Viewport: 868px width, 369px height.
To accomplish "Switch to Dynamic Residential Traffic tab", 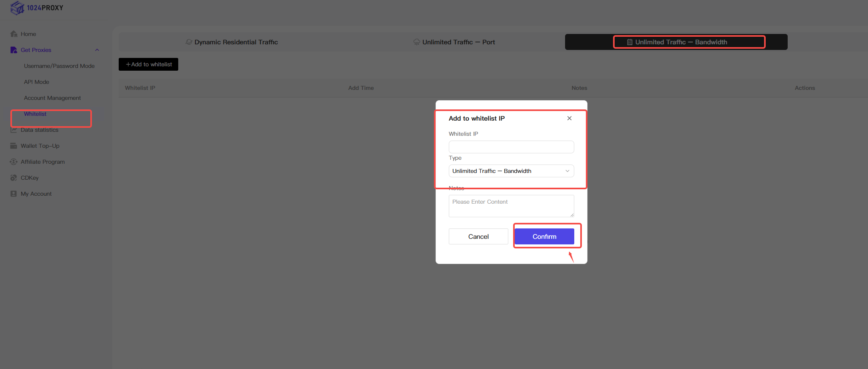I will (x=232, y=42).
